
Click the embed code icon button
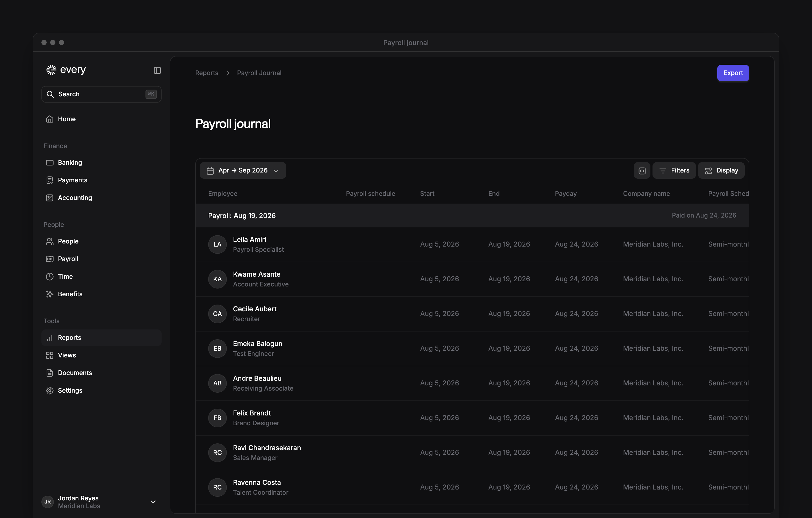642,170
